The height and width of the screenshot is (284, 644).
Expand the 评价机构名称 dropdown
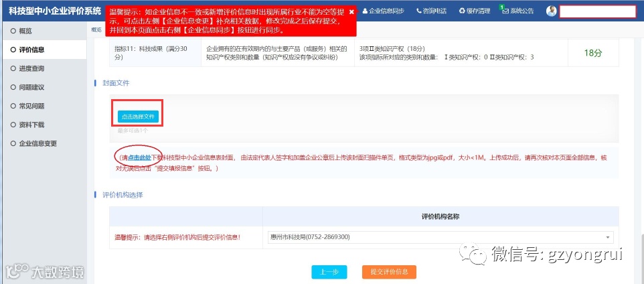(x=440, y=237)
